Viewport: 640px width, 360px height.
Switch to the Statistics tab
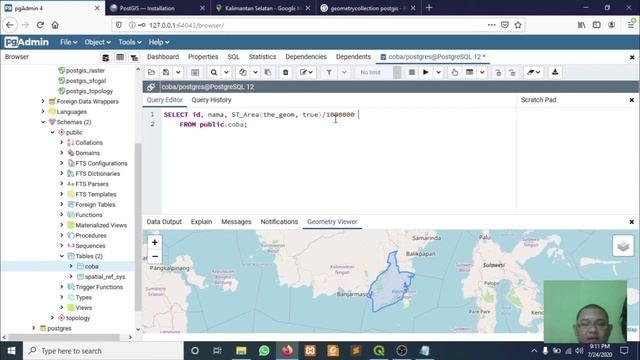coord(262,57)
